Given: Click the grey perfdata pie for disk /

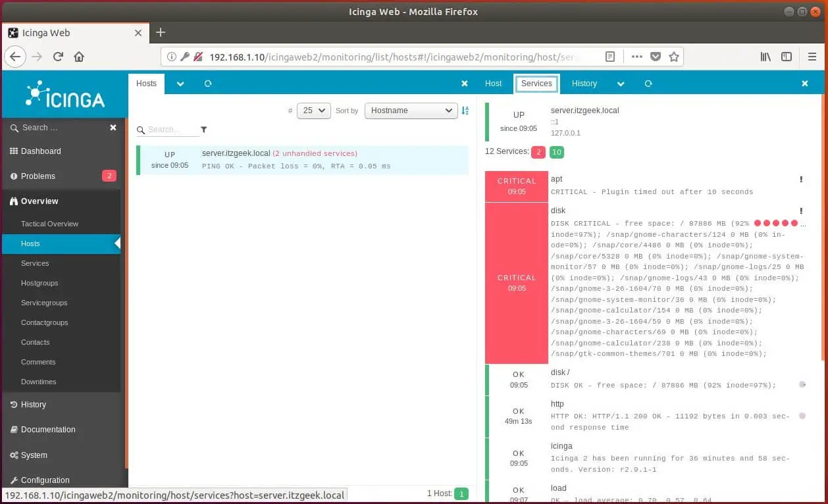Looking at the screenshot, I should (802, 384).
